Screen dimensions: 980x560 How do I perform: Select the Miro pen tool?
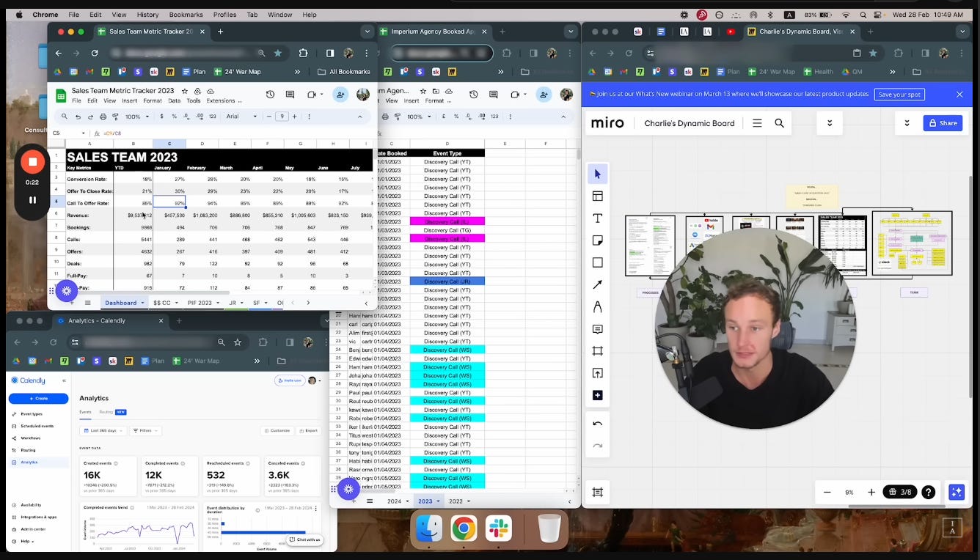click(597, 306)
